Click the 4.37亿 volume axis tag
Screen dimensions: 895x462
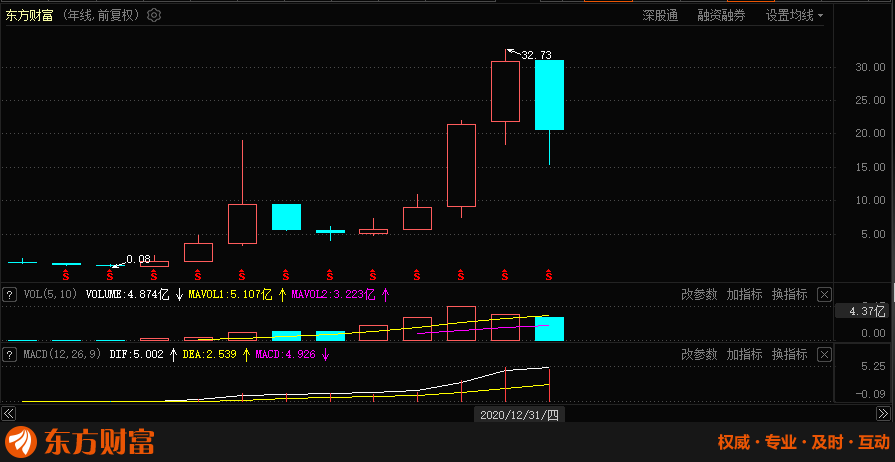(x=862, y=311)
